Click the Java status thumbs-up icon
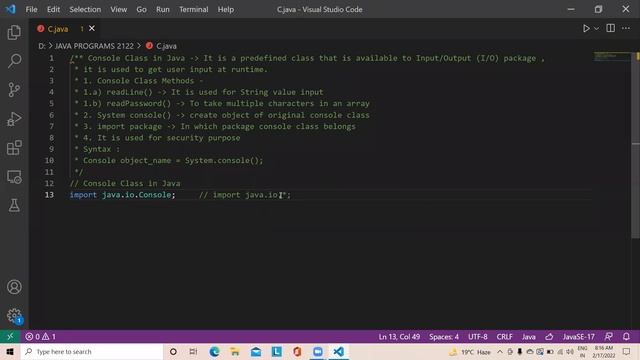 549,337
